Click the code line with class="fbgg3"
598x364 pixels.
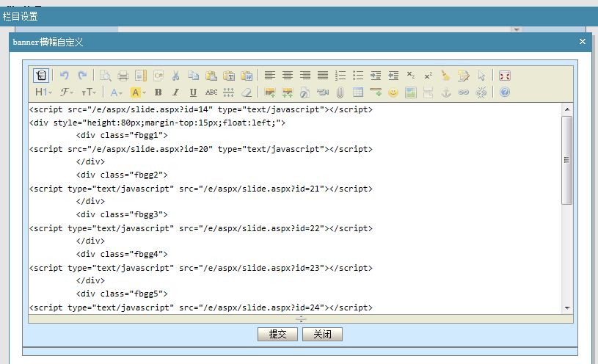click(x=122, y=214)
